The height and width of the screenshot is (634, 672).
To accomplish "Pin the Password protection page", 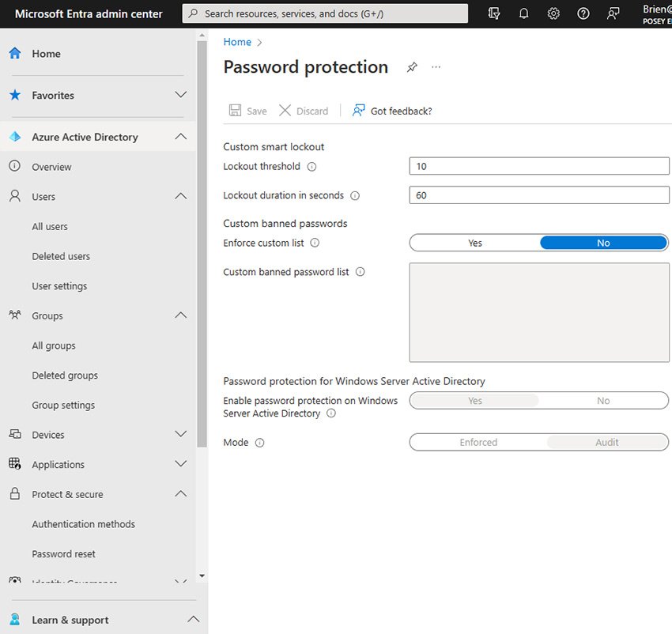I will [412, 67].
